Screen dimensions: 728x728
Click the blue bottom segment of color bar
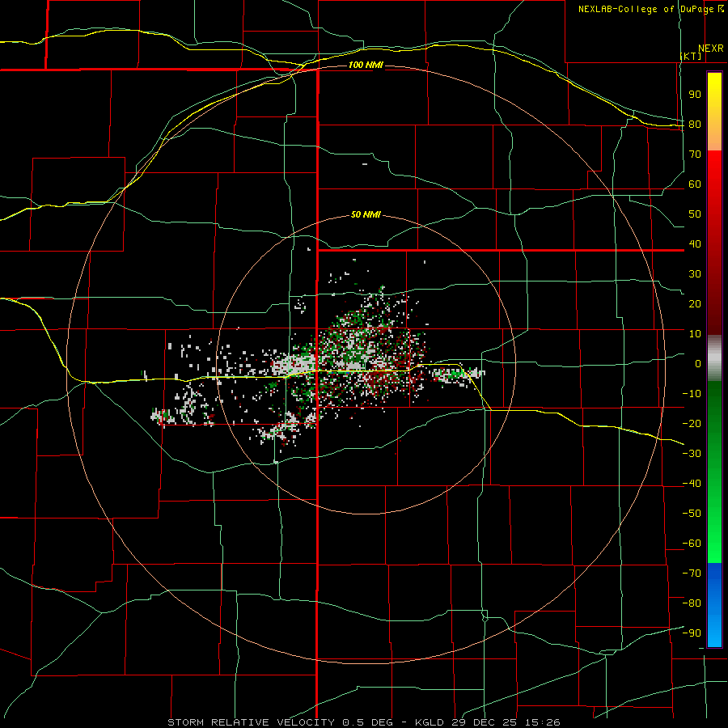pyautogui.click(x=714, y=605)
